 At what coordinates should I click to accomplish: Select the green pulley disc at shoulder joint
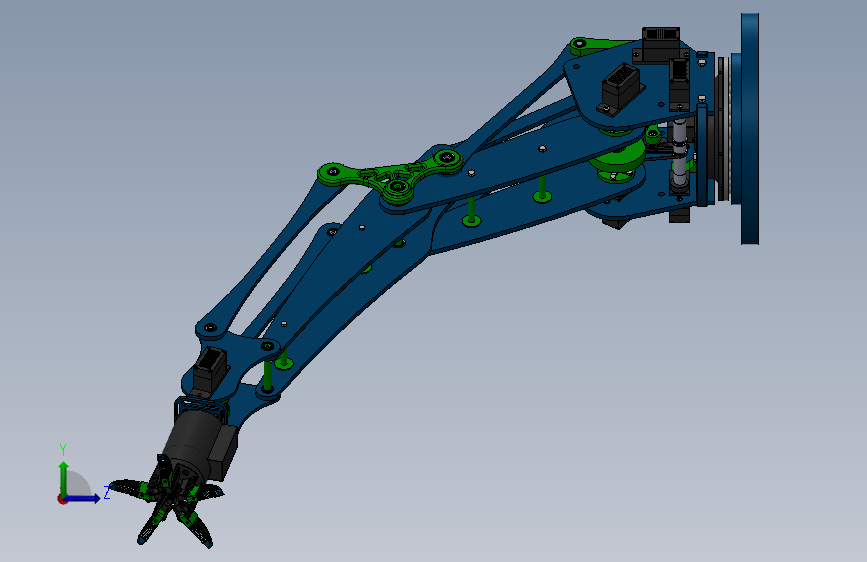coord(618,159)
